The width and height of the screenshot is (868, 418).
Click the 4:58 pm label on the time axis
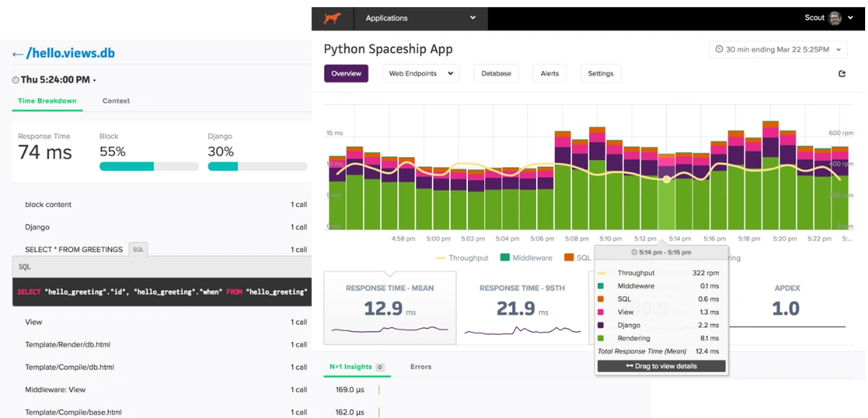coord(403,239)
